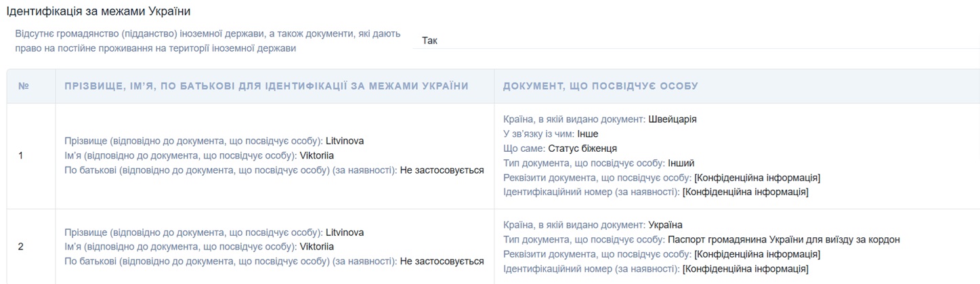
Task: Click the "№" column header
Action: point(24,86)
